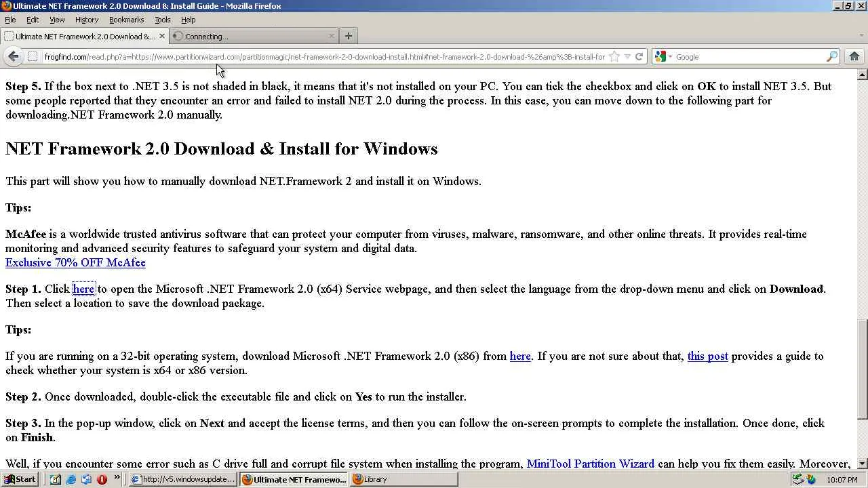The width and height of the screenshot is (868, 488).
Task: Select the Ultimate NET Framework taskbar button
Action: tap(294, 479)
